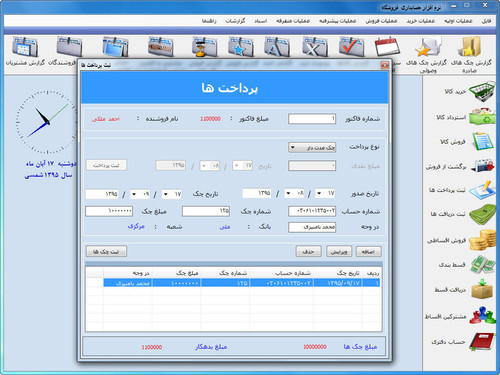Image resolution: width=500 pixels, height=375 pixels.
Task: Open the اسناد menu
Action: tap(261, 21)
